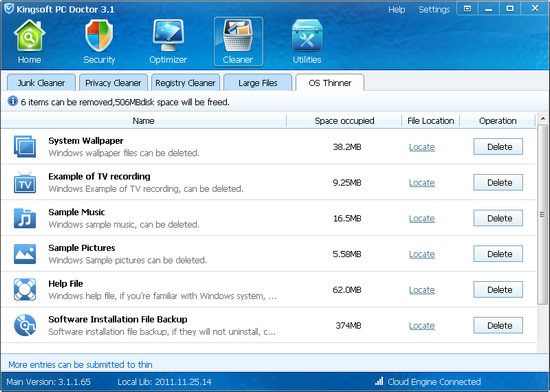Switch to the Junk Cleaner tab
Screen dimensions: 550x392
click(x=41, y=82)
